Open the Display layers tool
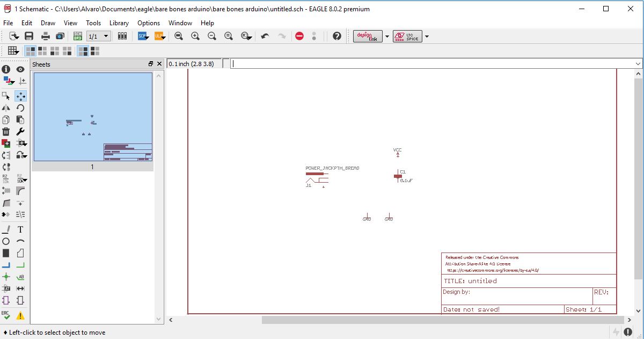Viewport: 644px width, 339px height. click(8, 81)
